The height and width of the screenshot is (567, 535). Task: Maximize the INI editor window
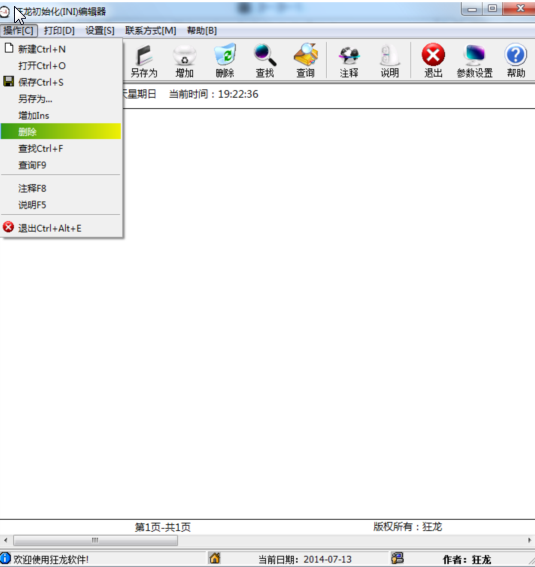click(492, 9)
